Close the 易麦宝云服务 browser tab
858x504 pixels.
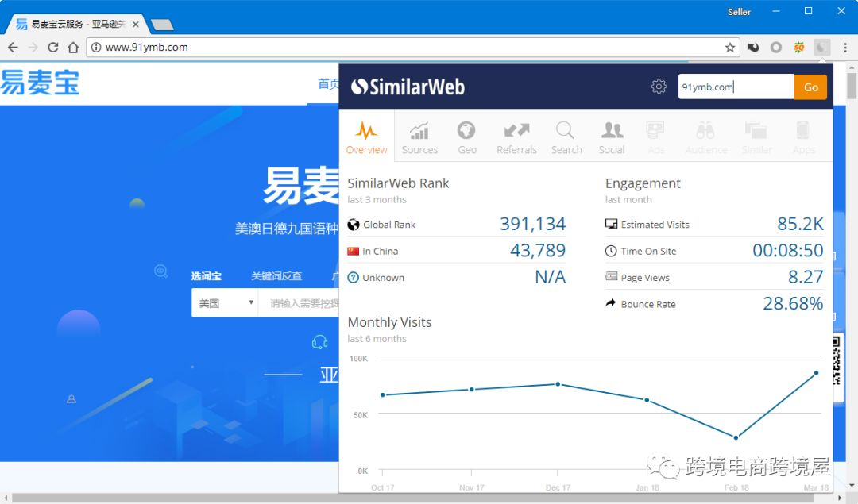136,25
